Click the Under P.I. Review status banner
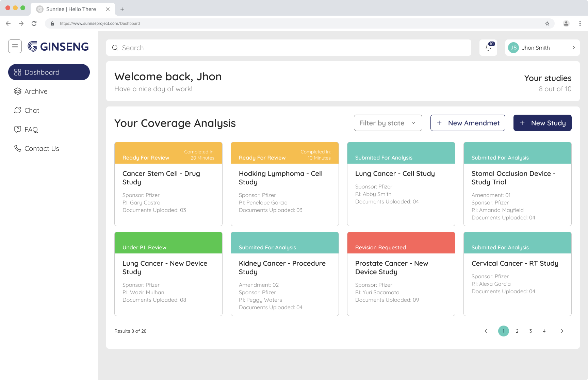588x380 pixels. click(x=168, y=243)
